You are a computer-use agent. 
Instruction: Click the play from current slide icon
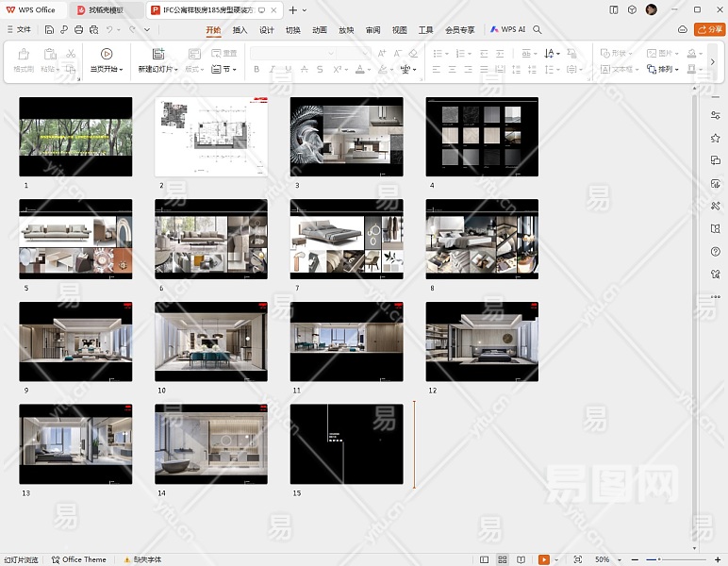click(107, 54)
